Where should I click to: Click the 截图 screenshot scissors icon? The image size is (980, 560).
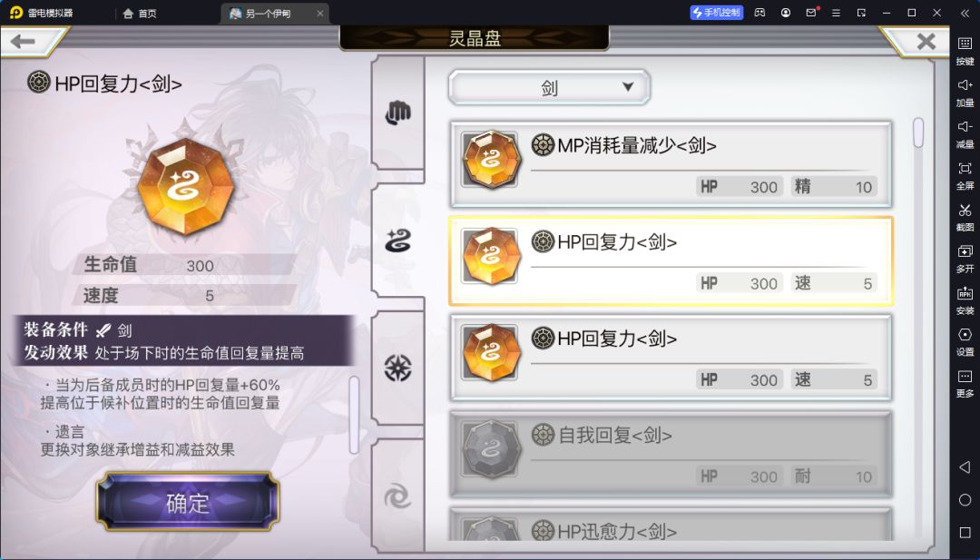[965, 216]
